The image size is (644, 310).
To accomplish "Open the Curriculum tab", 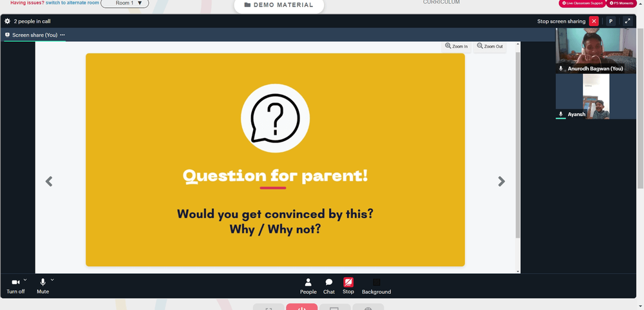I will tap(441, 3).
